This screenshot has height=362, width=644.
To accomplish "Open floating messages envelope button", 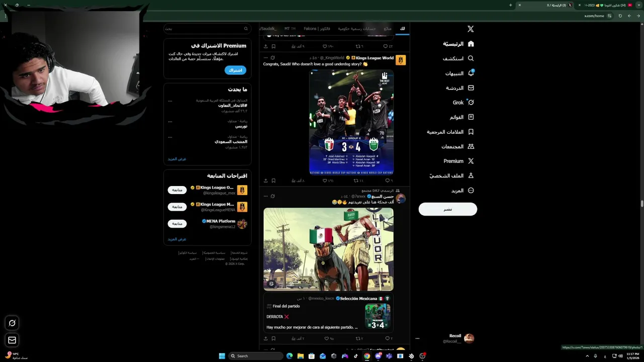I will tap(12, 340).
